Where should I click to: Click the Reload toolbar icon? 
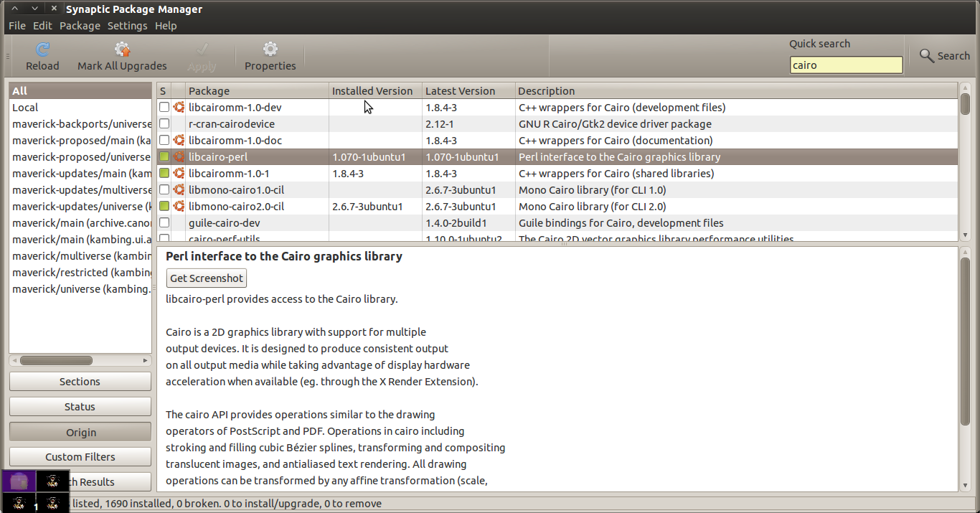point(43,49)
